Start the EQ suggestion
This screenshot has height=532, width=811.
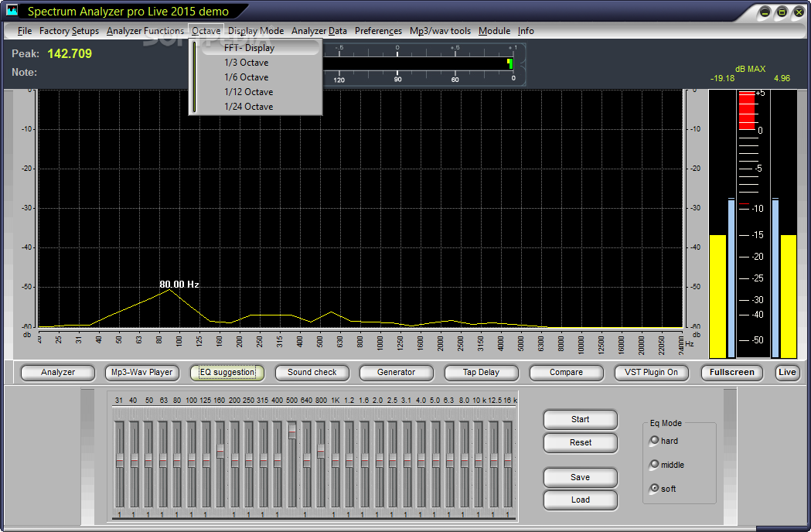[581, 420]
